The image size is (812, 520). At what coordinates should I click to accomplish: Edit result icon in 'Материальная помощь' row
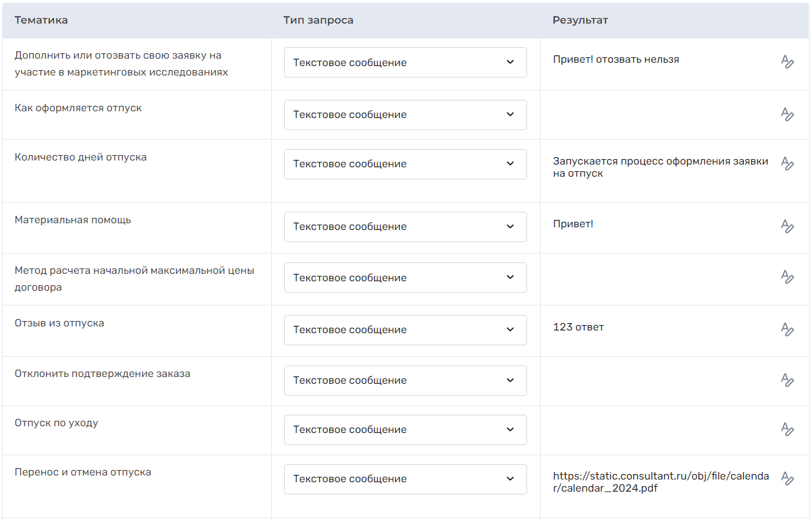[787, 226]
